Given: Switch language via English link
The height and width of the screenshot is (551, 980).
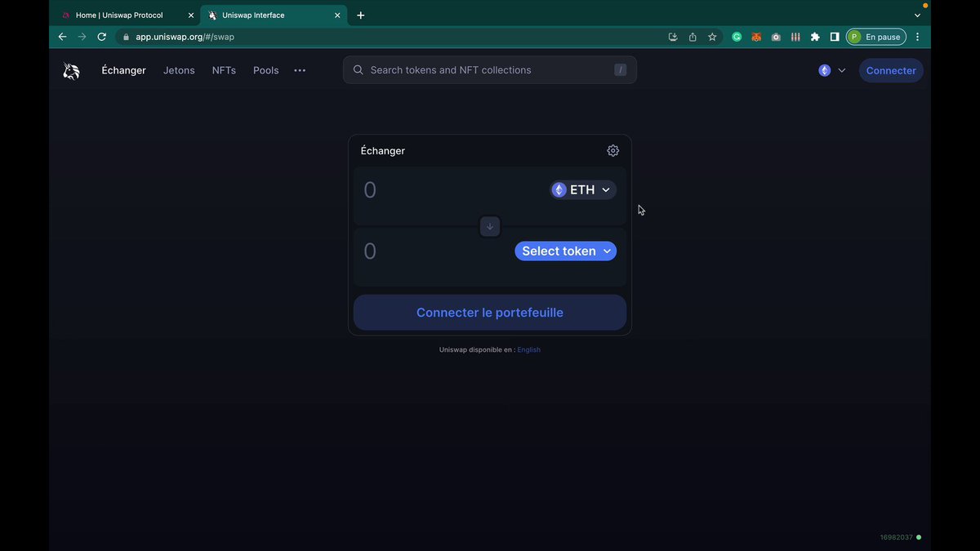Looking at the screenshot, I should [x=528, y=349].
